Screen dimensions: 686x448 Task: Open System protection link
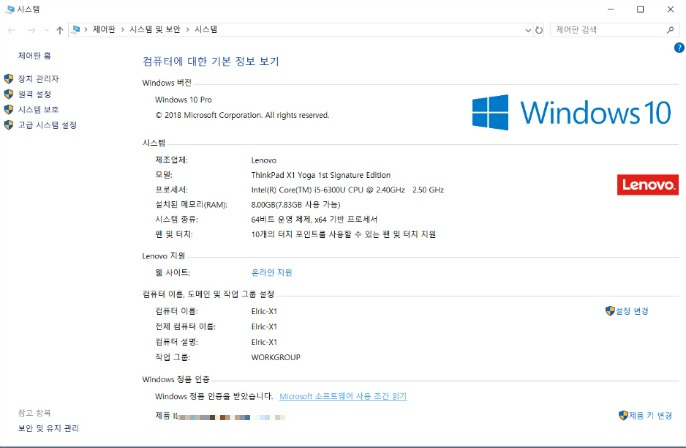(38, 109)
